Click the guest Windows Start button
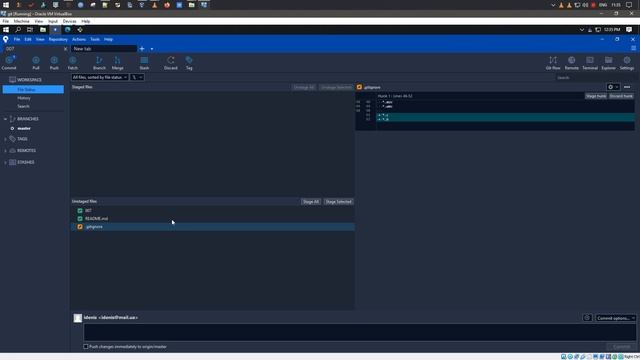 coord(6,29)
